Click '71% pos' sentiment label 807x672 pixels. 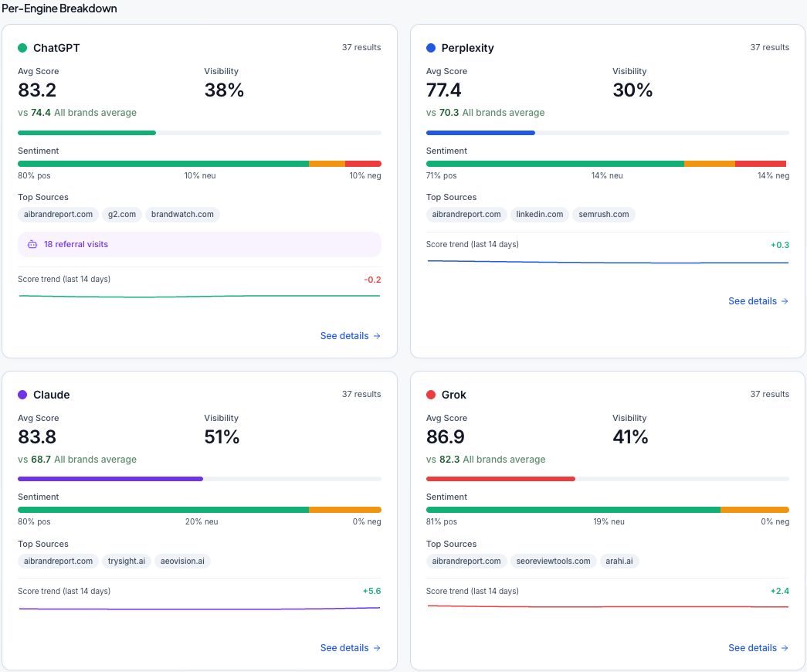point(441,175)
